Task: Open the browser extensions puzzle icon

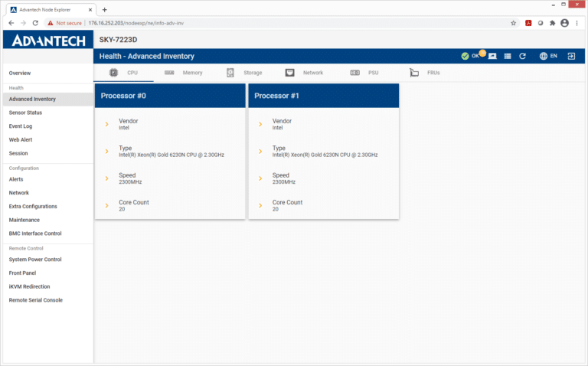Action: [x=552, y=23]
